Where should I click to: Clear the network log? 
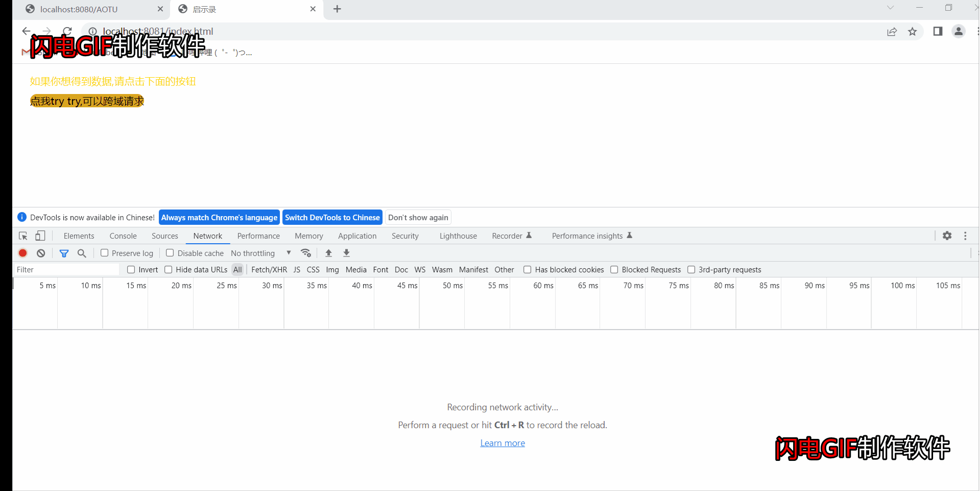pos(41,253)
